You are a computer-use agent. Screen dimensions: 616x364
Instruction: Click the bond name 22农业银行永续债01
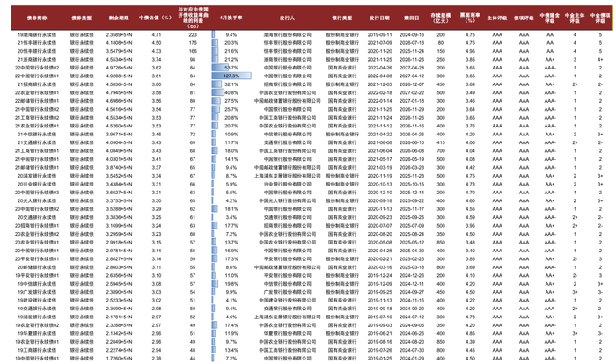pyautogui.click(x=37, y=92)
